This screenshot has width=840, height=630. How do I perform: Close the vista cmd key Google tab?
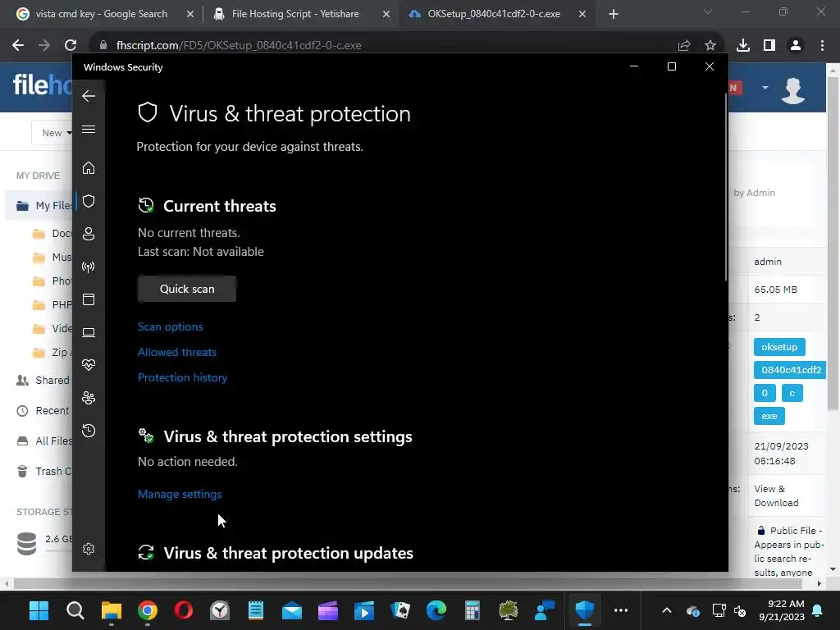tap(189, 15)
